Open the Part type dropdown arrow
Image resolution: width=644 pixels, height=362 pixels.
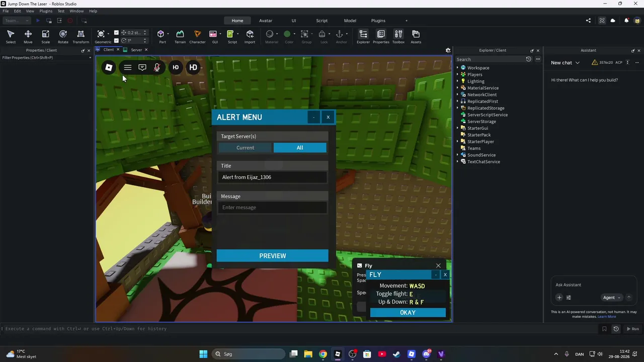(x=168, y=34)
